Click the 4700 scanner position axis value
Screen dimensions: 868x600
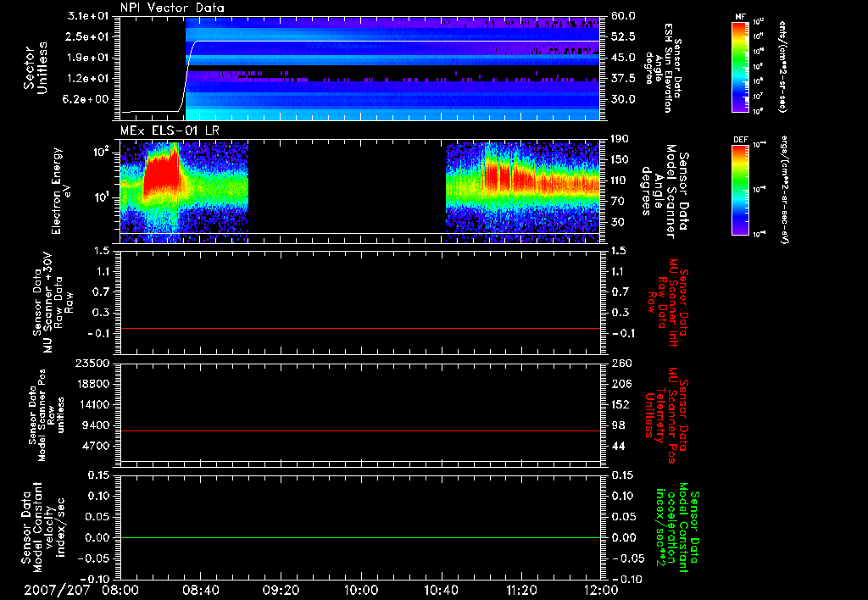coord(96,446)
